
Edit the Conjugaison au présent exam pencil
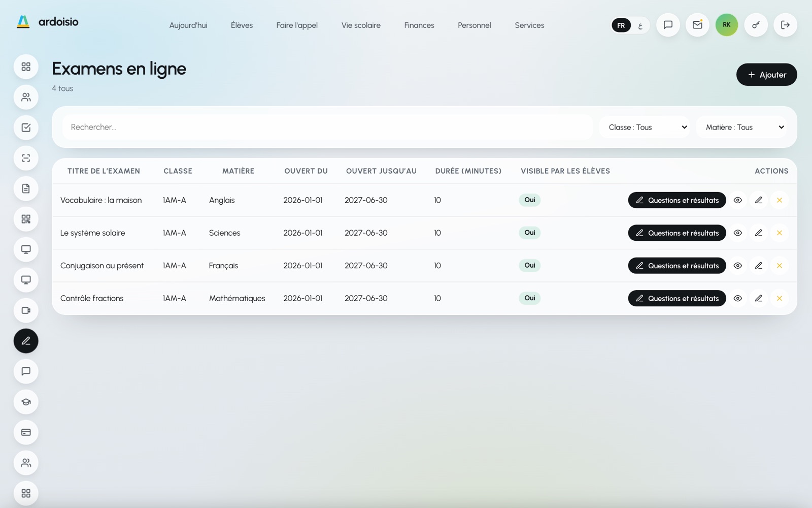759,266
